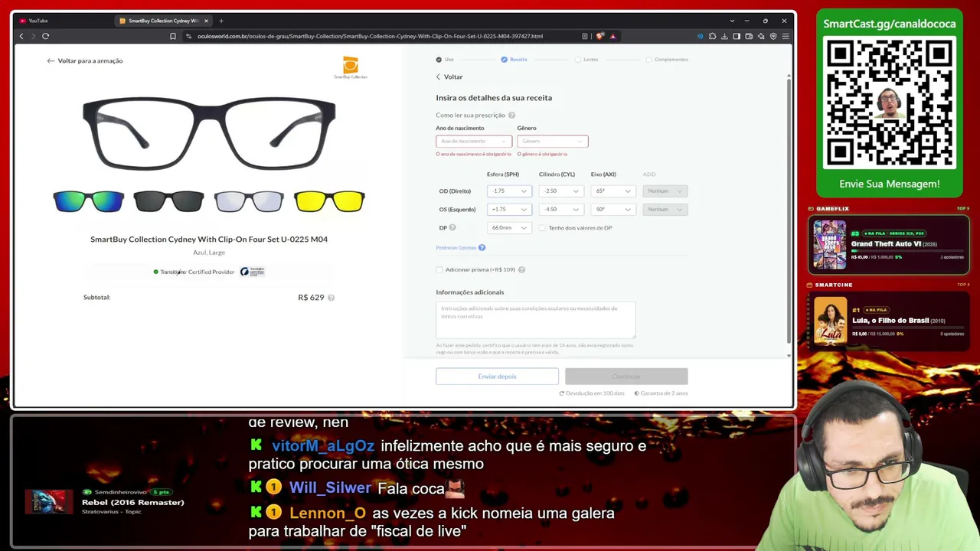Open the Brave Shields lion icon

click(x=600, y=36)
